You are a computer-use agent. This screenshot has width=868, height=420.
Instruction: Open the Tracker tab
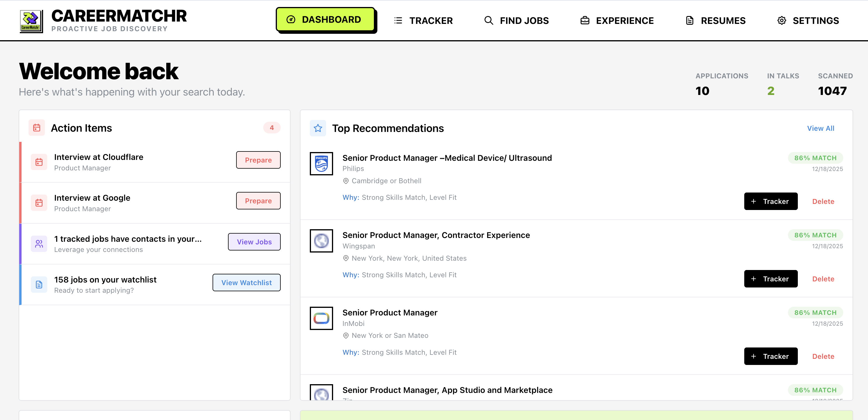coord(423,21)
